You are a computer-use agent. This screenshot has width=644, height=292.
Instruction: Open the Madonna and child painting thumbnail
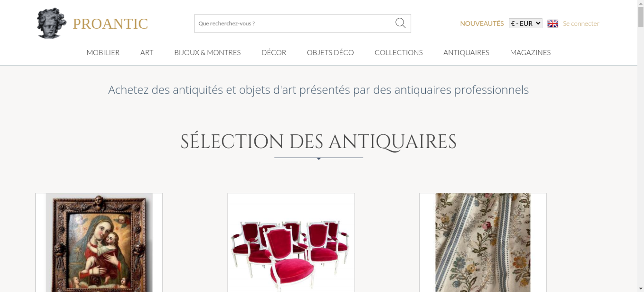coord(99,242)
